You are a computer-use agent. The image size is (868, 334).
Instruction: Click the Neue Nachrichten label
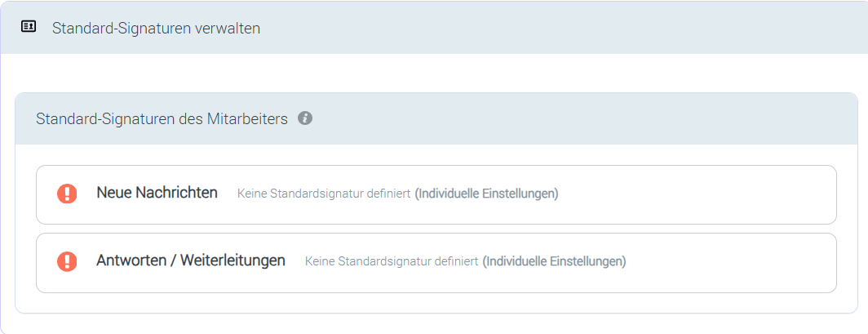tap(157, 193)
